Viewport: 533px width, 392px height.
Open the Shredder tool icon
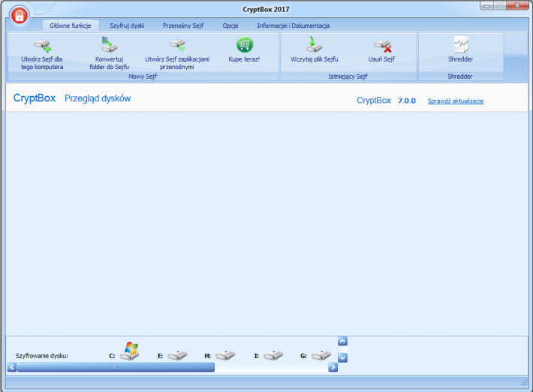461,44
